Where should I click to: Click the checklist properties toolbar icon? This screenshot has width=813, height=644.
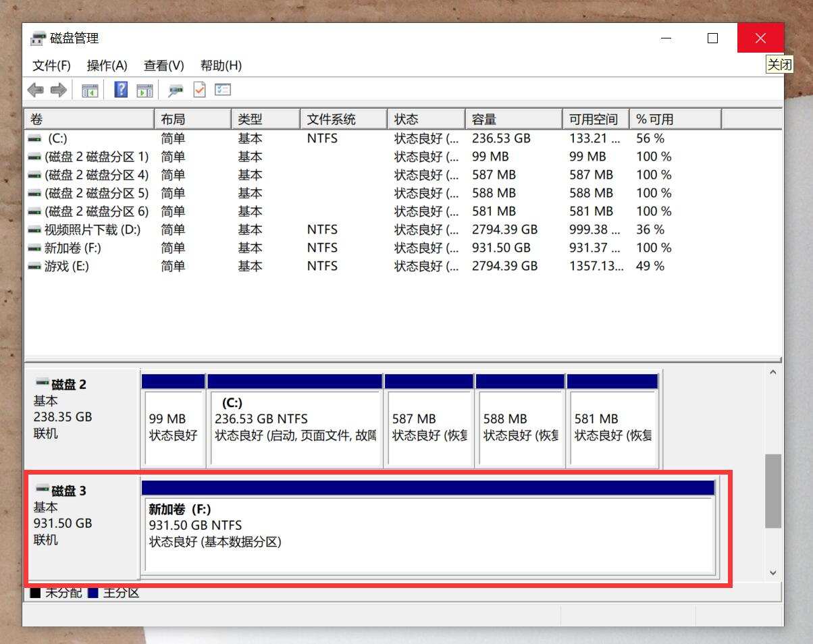222,89
